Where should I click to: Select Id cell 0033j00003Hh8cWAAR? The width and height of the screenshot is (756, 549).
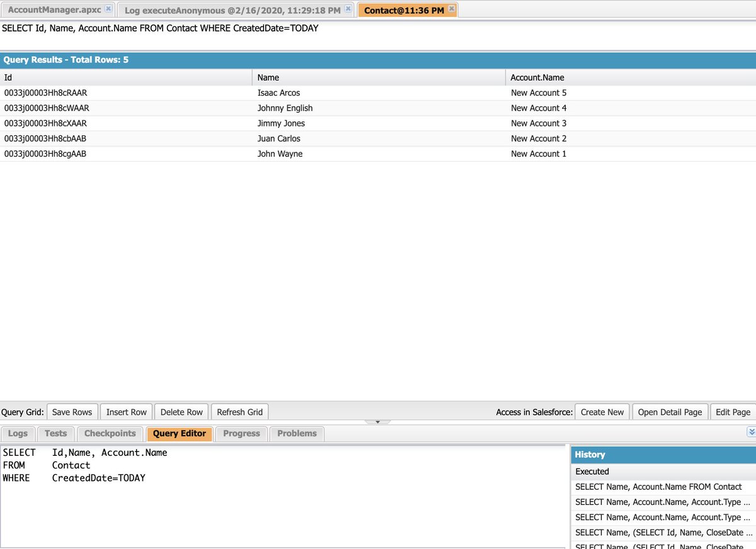(x=126, y=108)
